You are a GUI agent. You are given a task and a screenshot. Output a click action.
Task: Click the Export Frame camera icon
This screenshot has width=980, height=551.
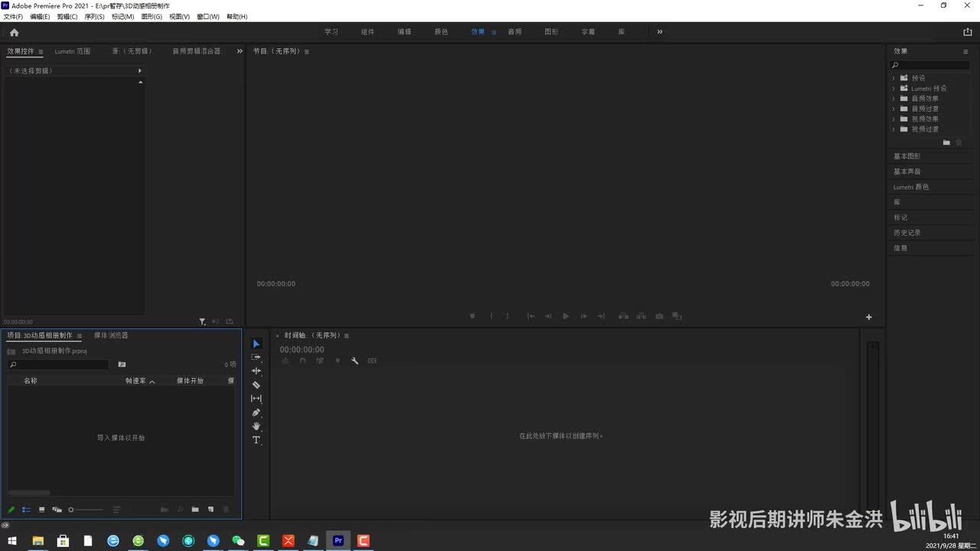tap(659, 316)
